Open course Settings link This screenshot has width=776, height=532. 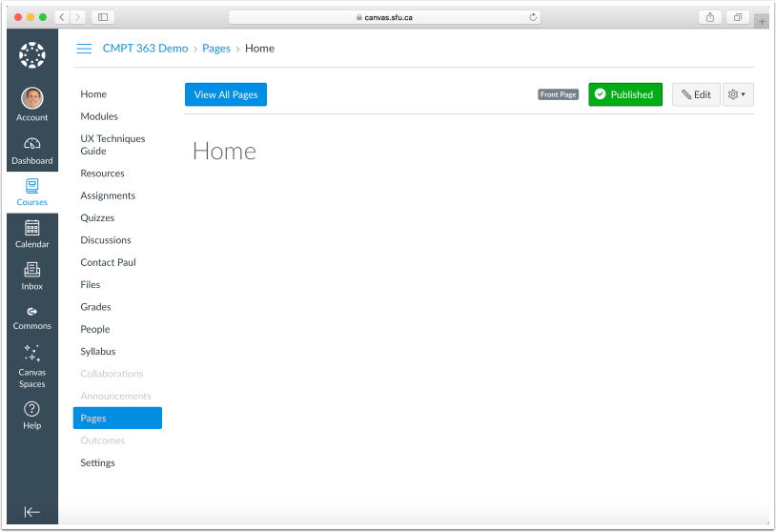tap(98, 462)
